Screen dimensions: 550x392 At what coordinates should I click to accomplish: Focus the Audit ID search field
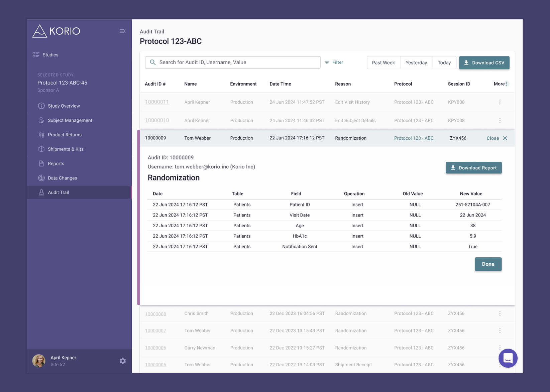coord(233,62)
